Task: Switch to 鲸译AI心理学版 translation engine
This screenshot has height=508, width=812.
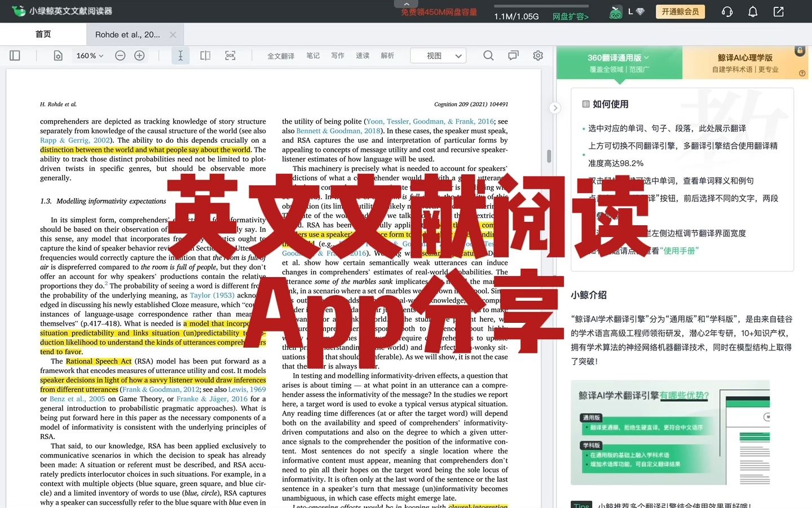Action: pos(745,63)
